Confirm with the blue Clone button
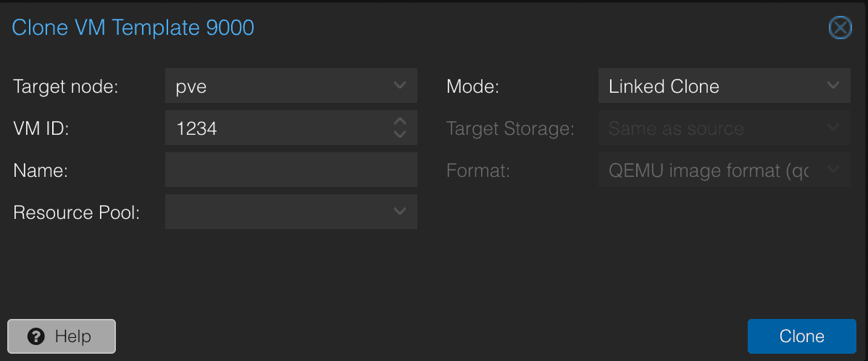This screenshot has height=361, width=868. [801, 336]
